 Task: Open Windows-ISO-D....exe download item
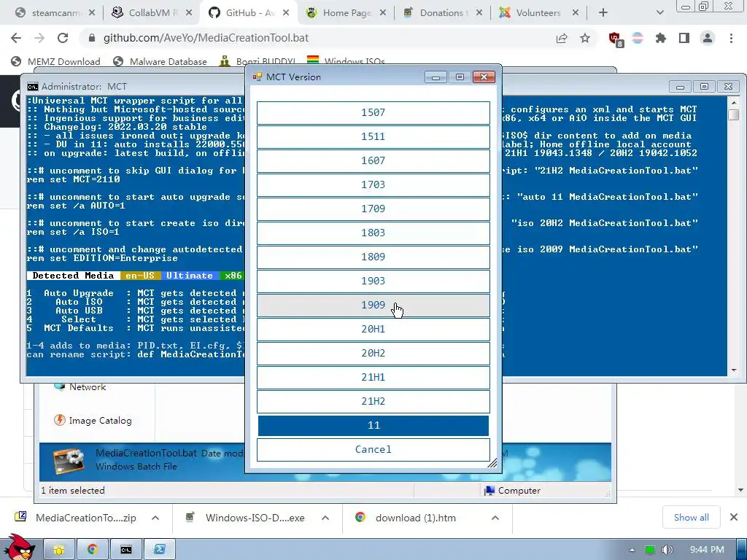tap(245, 518)
